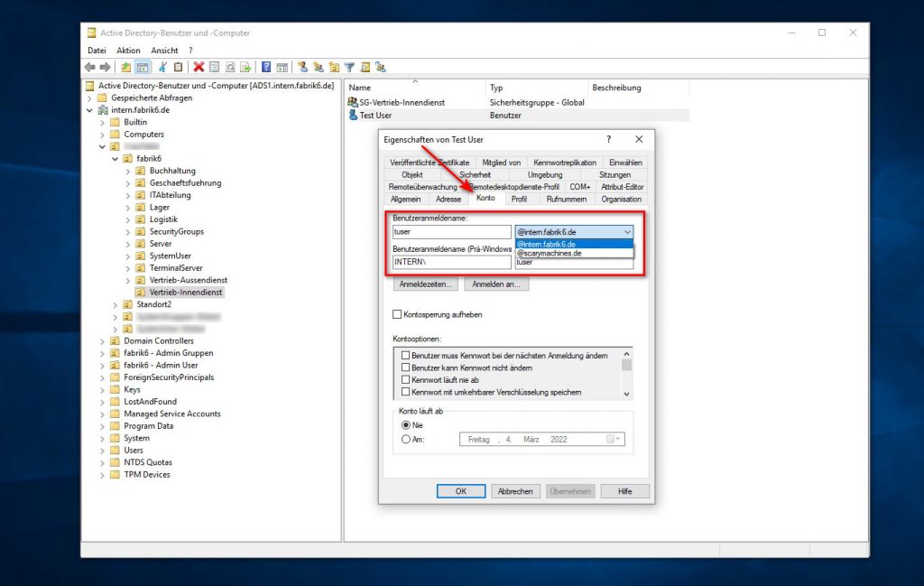The width and height of the screenshot is (924, 586).
Task: Open Help via the blue question mark icon
Action: [x=267, y=66]
